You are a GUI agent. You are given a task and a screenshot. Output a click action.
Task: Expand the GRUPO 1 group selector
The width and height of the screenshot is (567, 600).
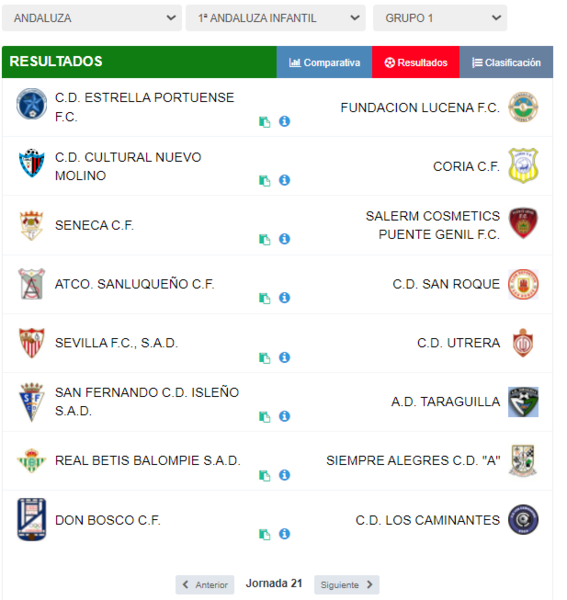click(x=440, y=18)
